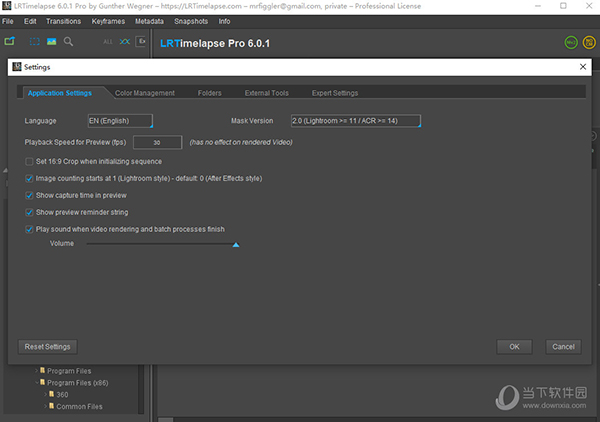Uncheck Show capture time in preview

[x=29, y=196]
